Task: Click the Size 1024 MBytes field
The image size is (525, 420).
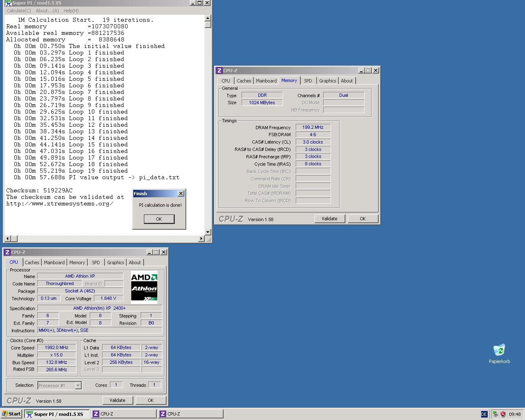Action: click(262, 103)
